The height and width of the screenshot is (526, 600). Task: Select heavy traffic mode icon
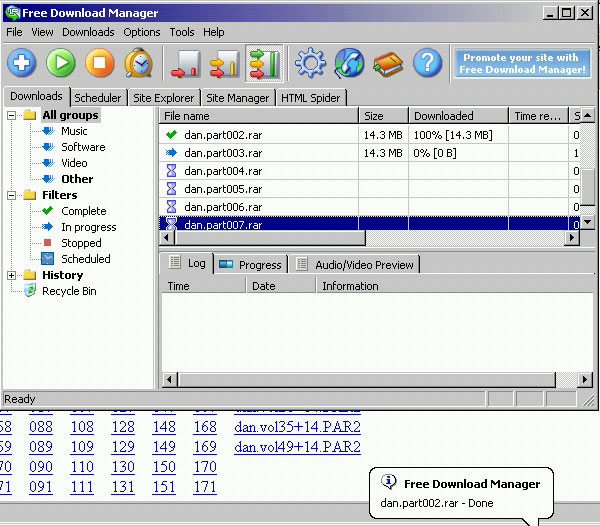[x=264, y=64]
